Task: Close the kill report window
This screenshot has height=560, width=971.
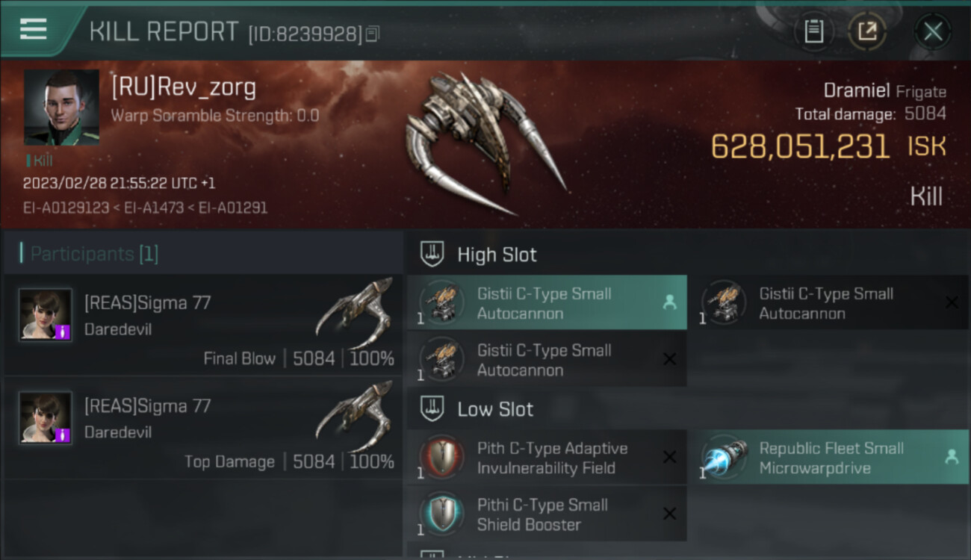Action: pos(933,31)
